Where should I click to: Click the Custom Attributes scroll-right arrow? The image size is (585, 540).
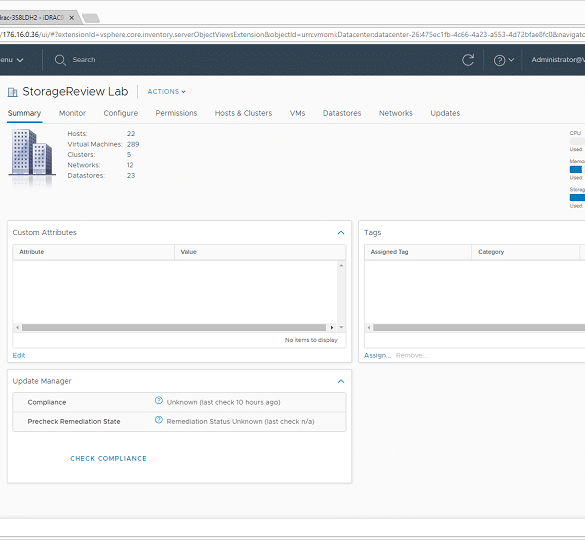pyautogui.click(x=332, y=327)
